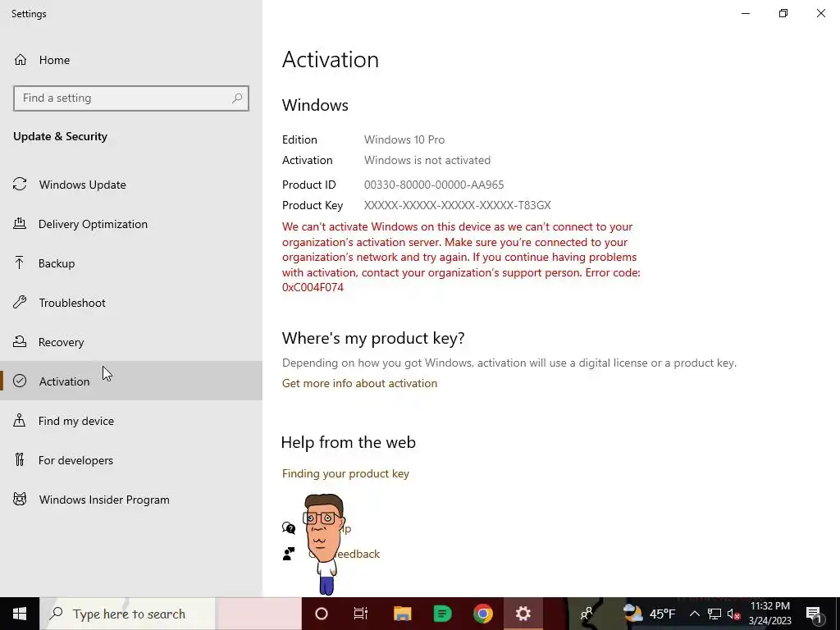
Task: Click the taskbar Type here to search box
Action: coord(127,614)
